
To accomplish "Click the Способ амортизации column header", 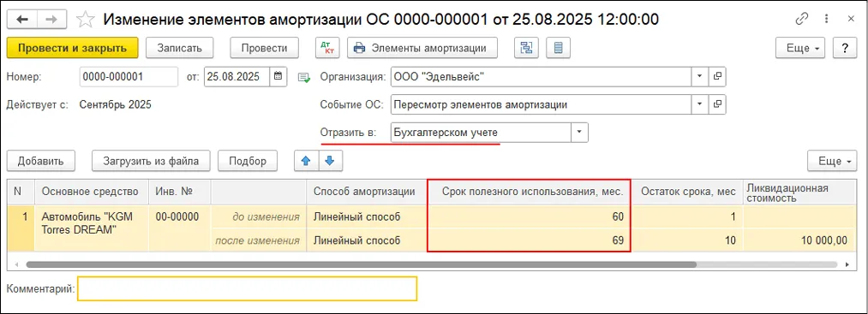I will point(367,192).
